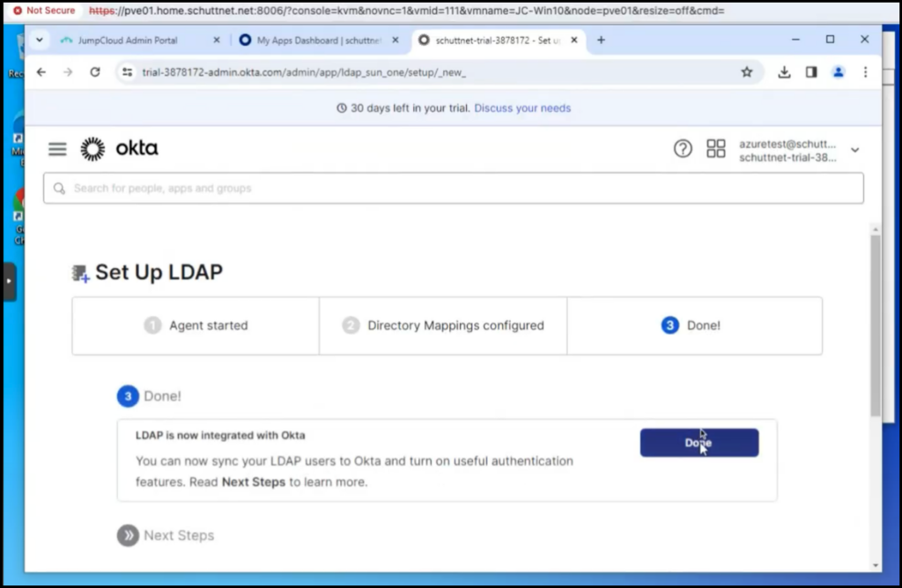Viewport: 902px width, 588px height.
Task: Click the Set Up LDAP heading
Action: pyautogui.click(x=159, y=273)
